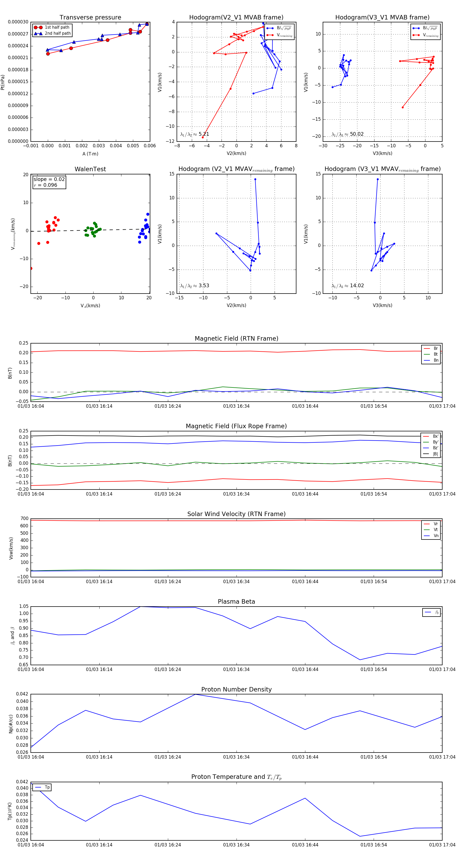Click the "Hodogram (V3_V1 MVAV remaining frame)" title
The width and height of the screenshot is (473, 868).
[382, 169]
